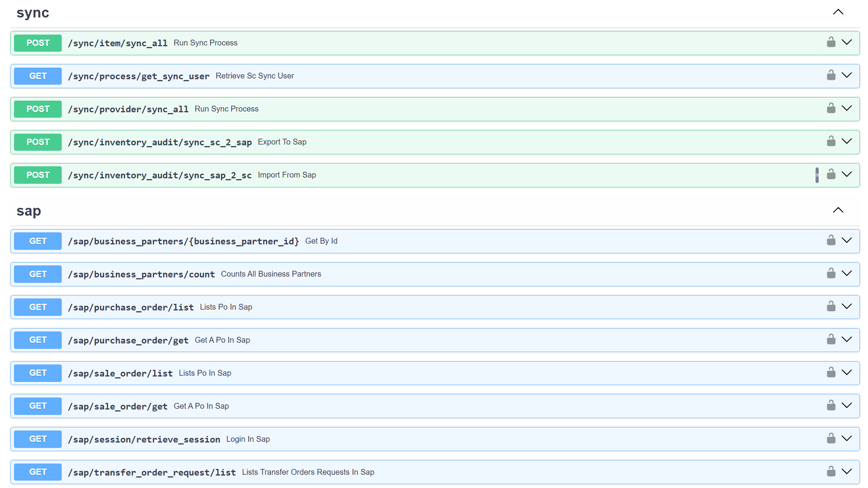The image size is (868, 488).
Task: Click lock icon on retrieve_session endpoint row
Action: pos(831,438)
